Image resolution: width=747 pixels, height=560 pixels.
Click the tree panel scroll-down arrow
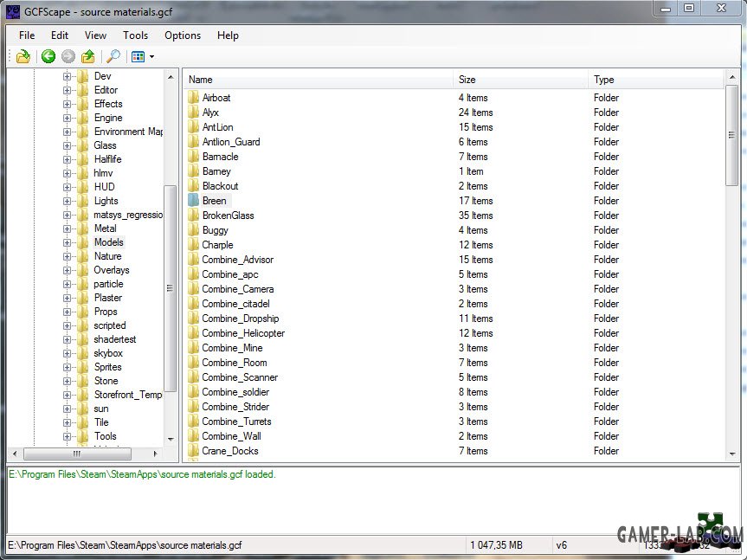point(171,439)
